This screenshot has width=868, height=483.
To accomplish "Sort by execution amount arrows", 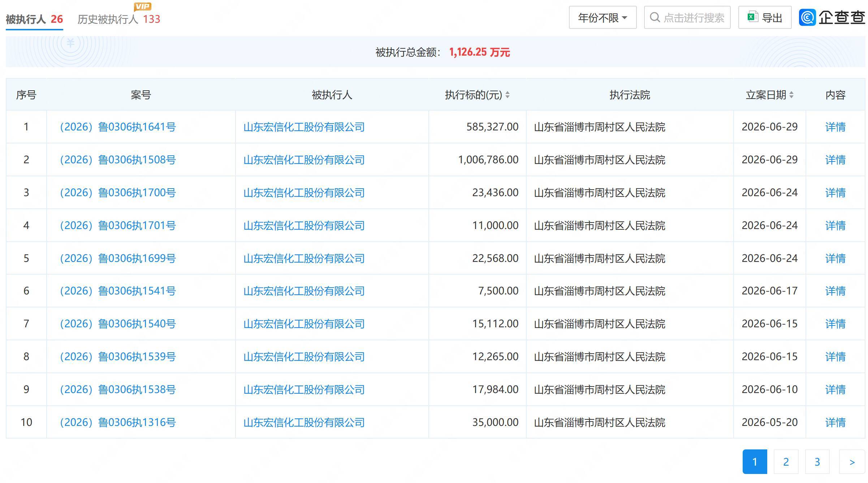I will pyautogui.click(x=508, y=95).
